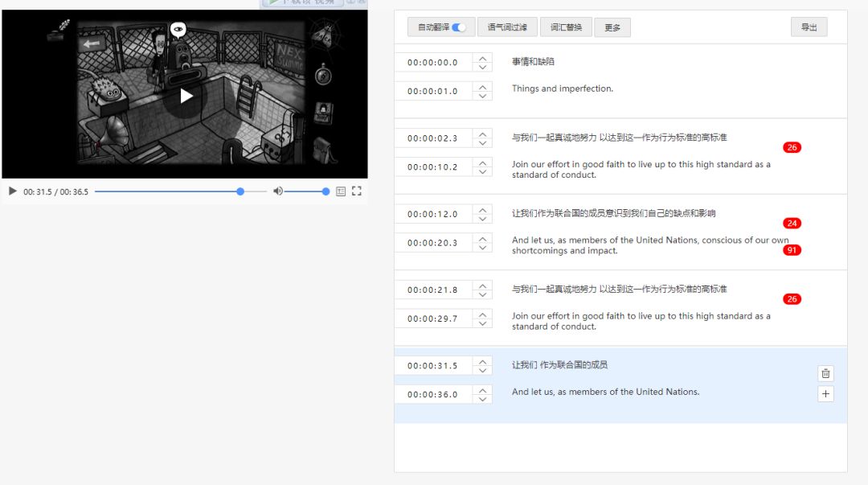Select English subtitle at 00:00:29.7
The height and width of the screenshot is (485, 868).
[641, 322]
